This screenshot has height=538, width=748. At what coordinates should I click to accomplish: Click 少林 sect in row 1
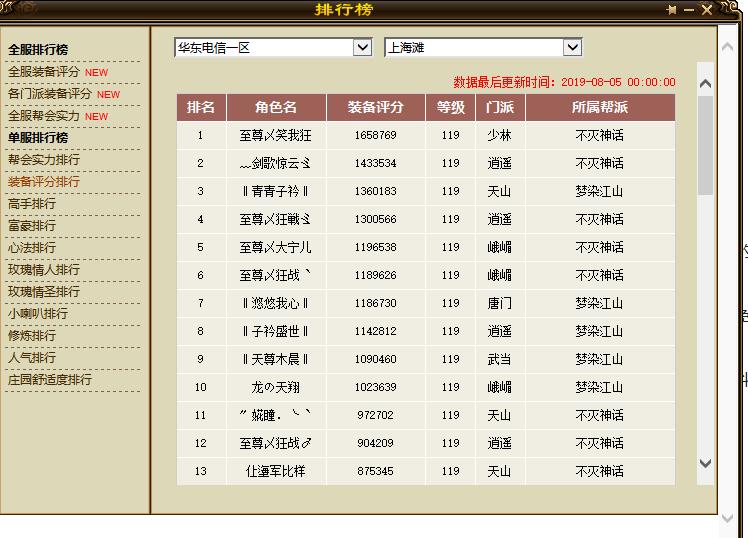499,135
